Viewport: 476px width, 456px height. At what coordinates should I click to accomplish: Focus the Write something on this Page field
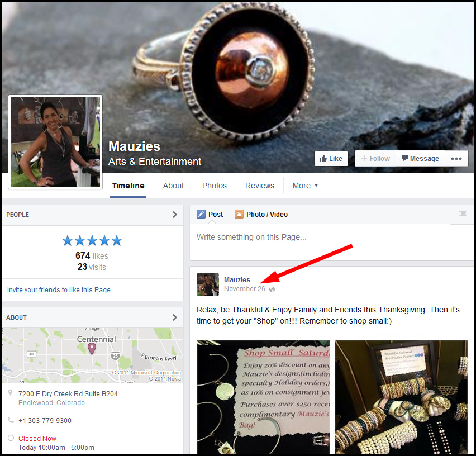[x=331, y=243]
